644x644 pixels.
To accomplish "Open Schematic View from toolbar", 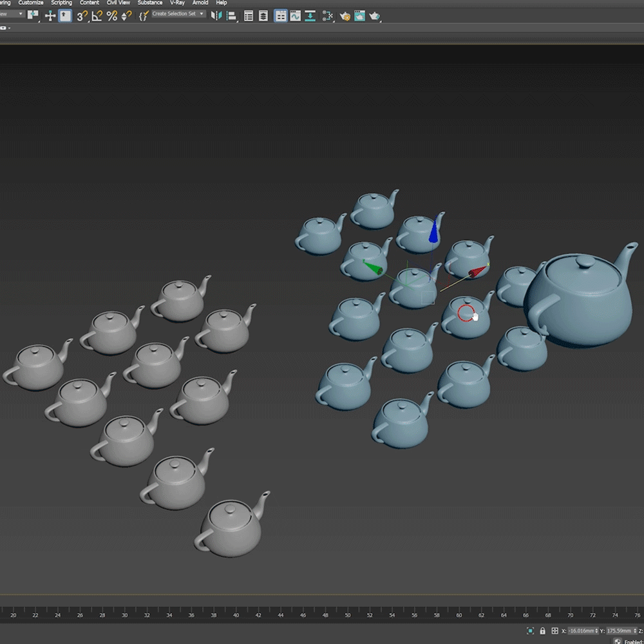I will tap(310, 15).
